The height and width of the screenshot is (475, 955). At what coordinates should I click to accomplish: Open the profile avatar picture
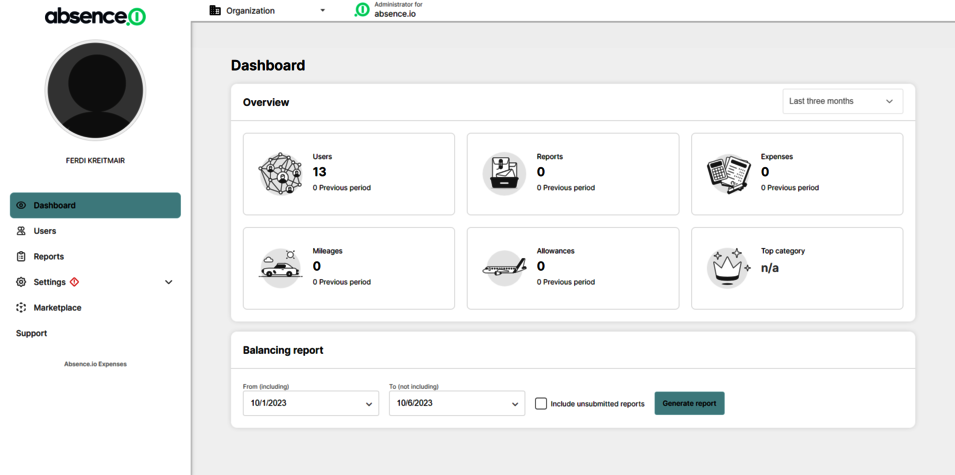(x=95, y=90)
